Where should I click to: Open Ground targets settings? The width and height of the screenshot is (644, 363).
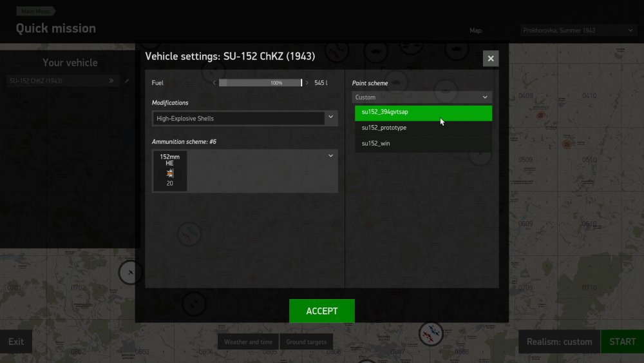(307, 342)
